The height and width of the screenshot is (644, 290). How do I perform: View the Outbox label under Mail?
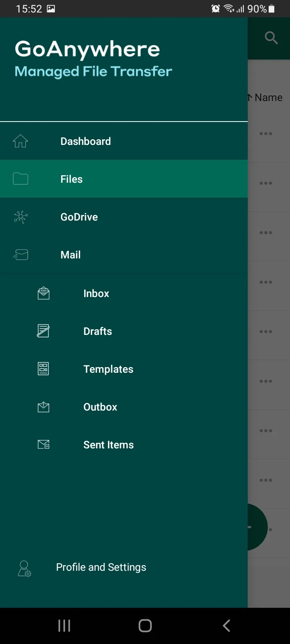[x=100, y=407]
